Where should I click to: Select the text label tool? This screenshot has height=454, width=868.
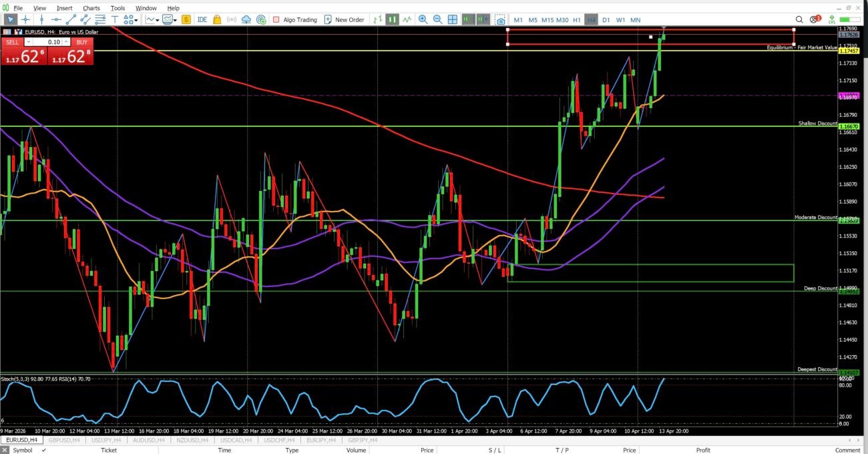[116, 20]
